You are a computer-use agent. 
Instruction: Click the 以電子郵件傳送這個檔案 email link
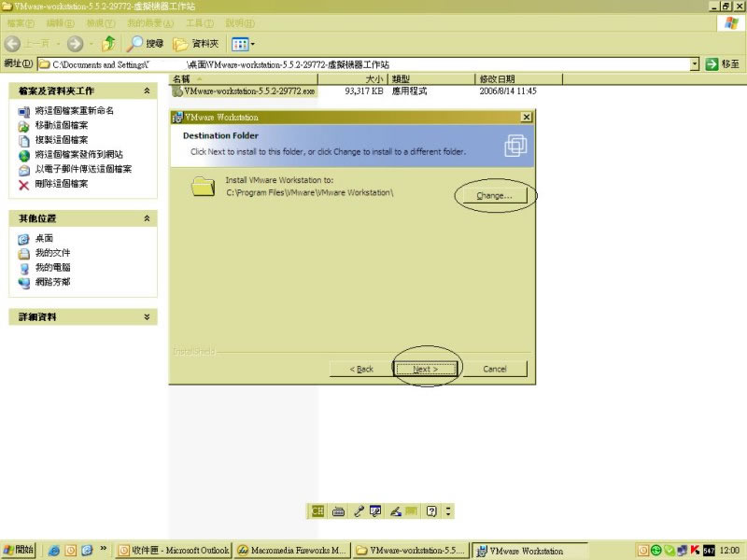click(x=83, y=169)
